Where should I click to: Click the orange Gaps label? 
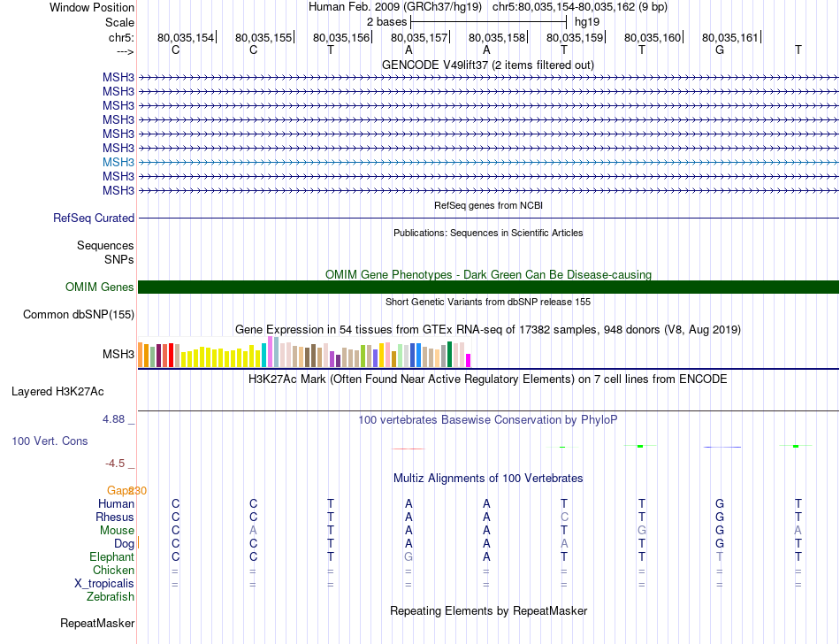click(x=118, y=490)
